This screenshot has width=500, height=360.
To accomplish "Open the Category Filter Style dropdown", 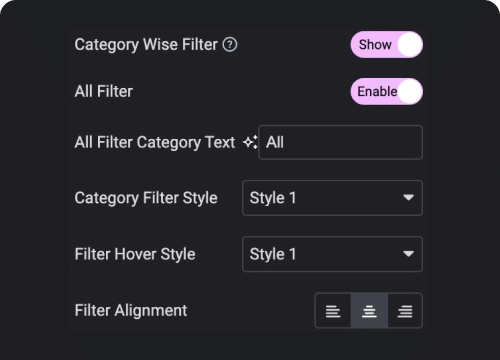I will [x=332, y=198].
